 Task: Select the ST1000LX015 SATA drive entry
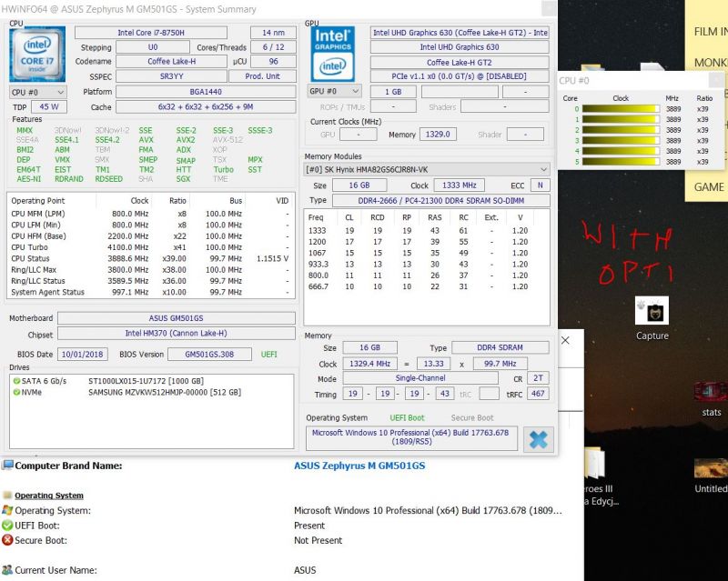tap(151, 381)
